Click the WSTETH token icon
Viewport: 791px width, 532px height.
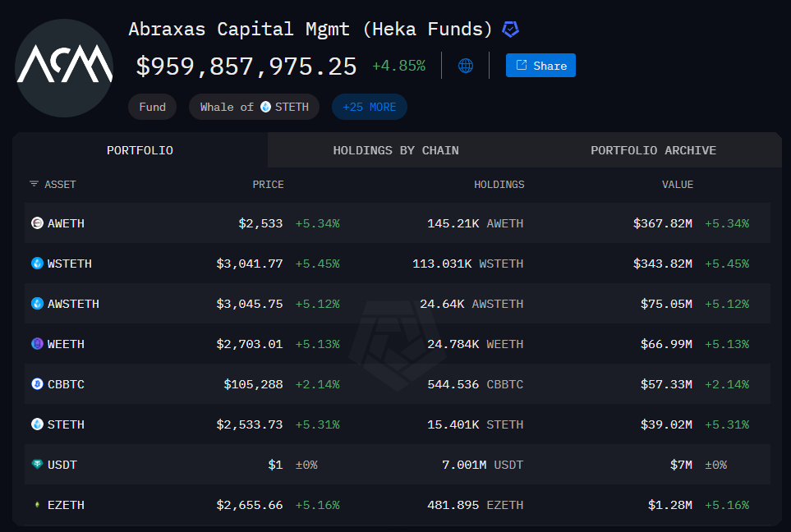(x=37, y=264)
